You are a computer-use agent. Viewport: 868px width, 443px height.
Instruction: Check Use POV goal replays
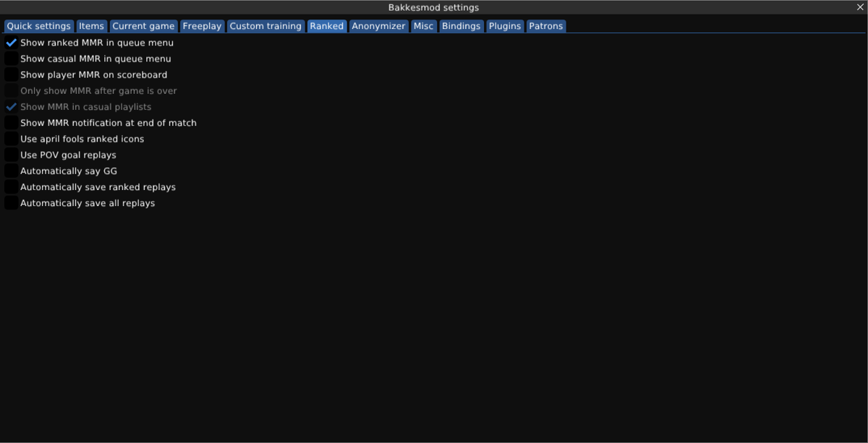[11, 154]
